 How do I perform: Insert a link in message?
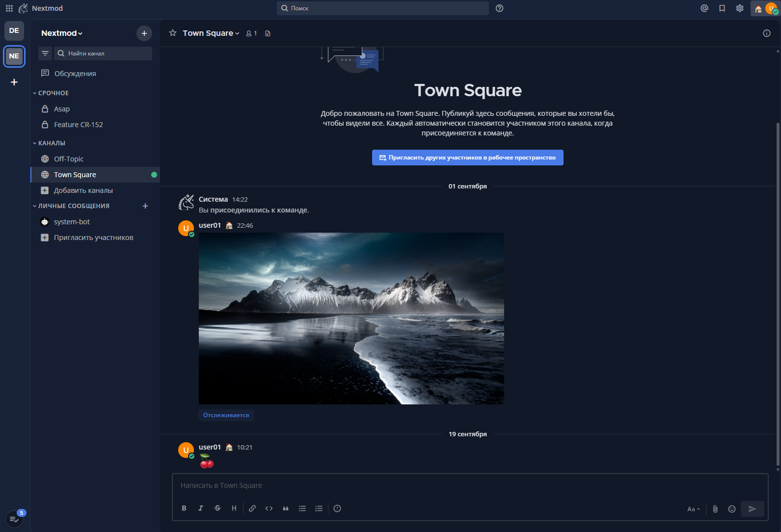[x=252, y=508]
